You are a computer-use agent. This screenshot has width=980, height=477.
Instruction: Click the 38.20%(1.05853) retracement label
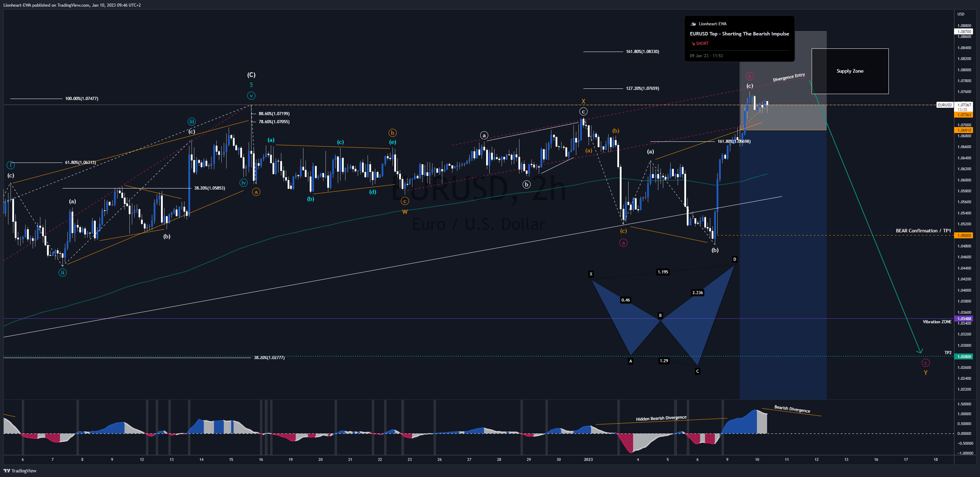tap(209, 188)
